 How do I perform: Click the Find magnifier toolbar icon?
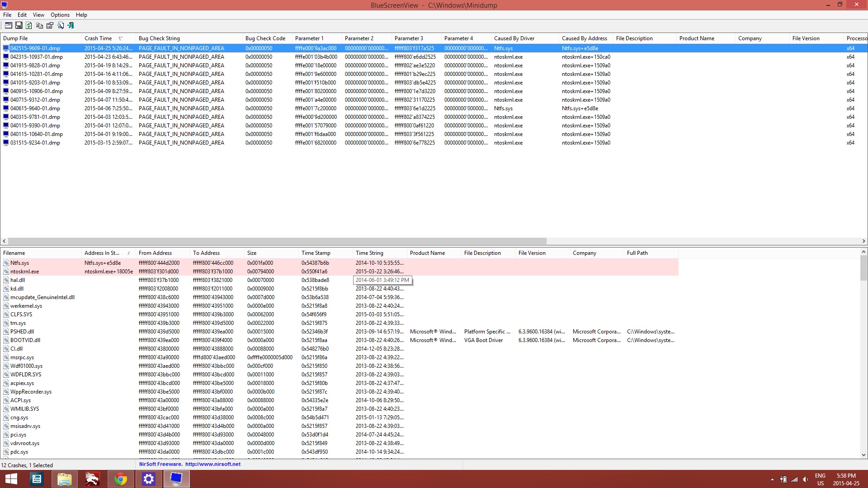(61, 26)
